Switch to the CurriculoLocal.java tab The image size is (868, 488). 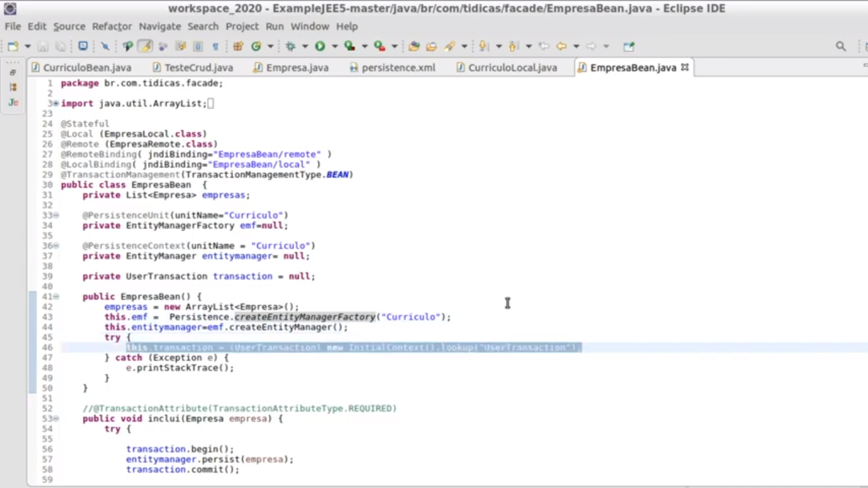coord(506,67)
